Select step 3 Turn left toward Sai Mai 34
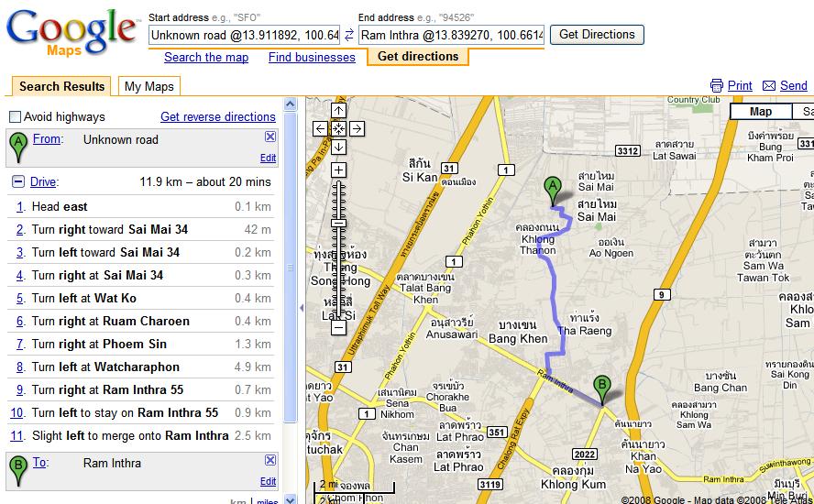Viewport: 814px width, 504px height. pyautogui.click(x=140, y=252)
